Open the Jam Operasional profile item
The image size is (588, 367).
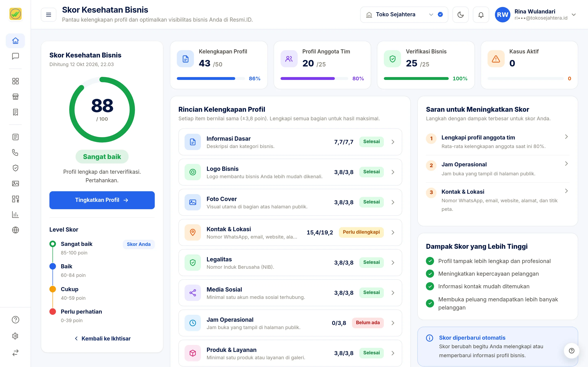[290, 323]
